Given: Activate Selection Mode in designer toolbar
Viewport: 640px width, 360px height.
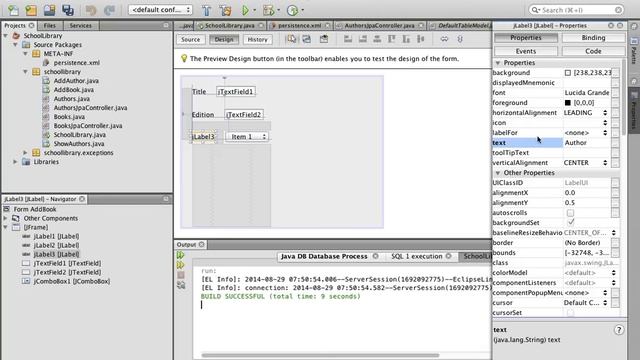Looking at the screenshot, I should (x=291, y=39).
